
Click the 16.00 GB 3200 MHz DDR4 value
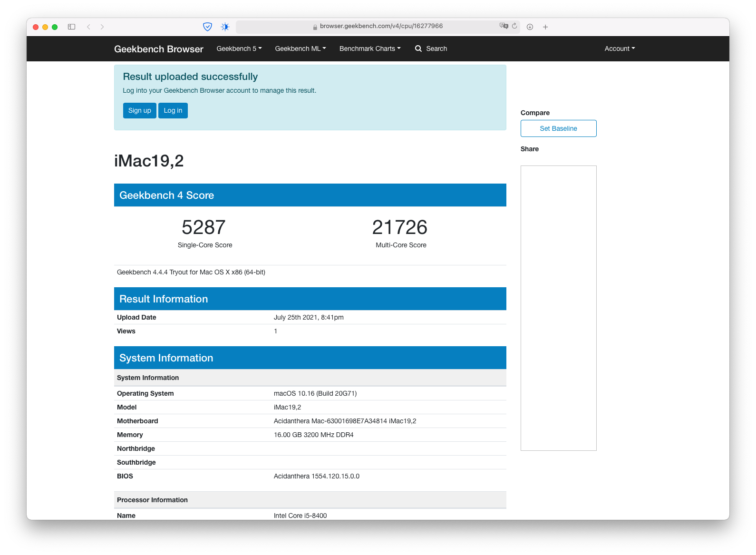[x=314, y=435]
